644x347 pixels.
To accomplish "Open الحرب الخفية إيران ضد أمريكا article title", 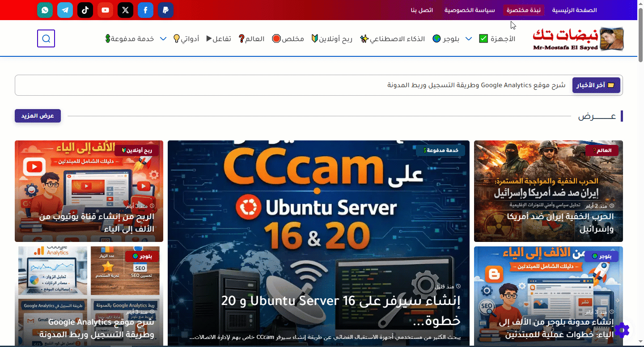I will (560, 223).
